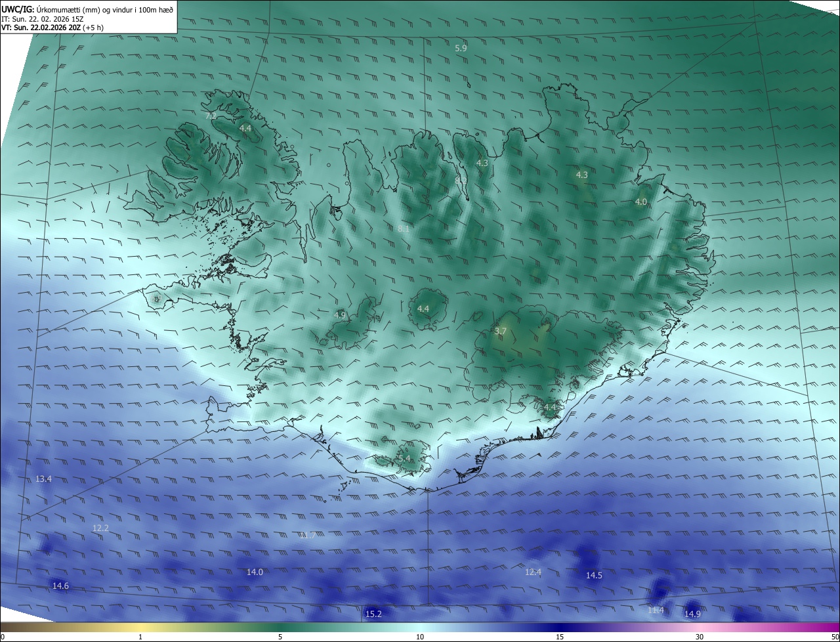Click the 4.0 value in northeast Iceland
The width and height of the screenshot is (840, 642).
coord(641,202)
